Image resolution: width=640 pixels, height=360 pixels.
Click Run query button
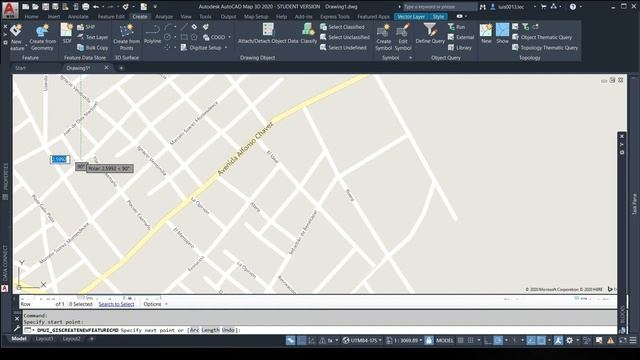pyautogui.click(x=456, y=27)
